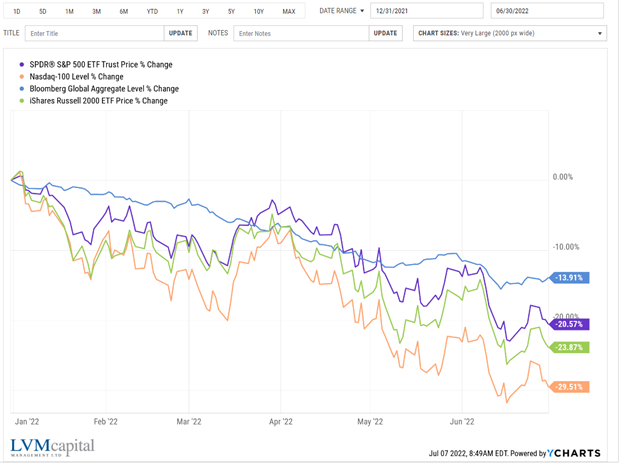Click iShares Russell 2000 green legend dot
Image resolution: width=624 pixels, height=464 pixels.
click(x=22, y=101)
